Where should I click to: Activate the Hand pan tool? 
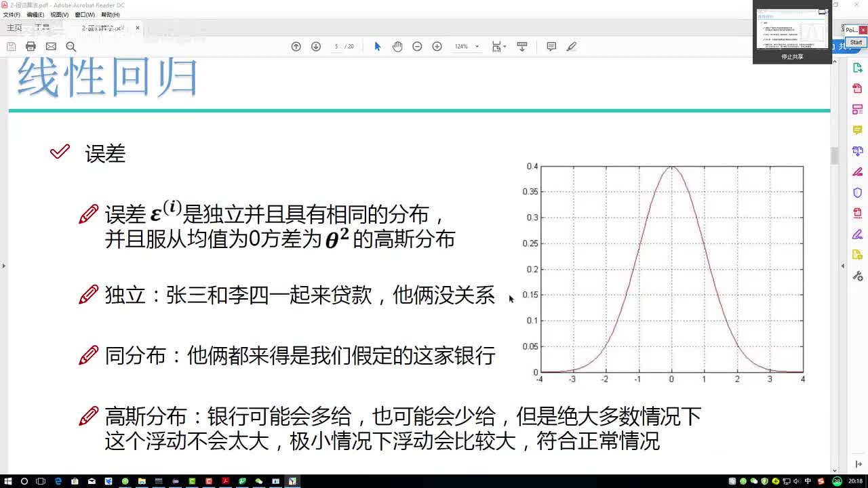point(397,46)
